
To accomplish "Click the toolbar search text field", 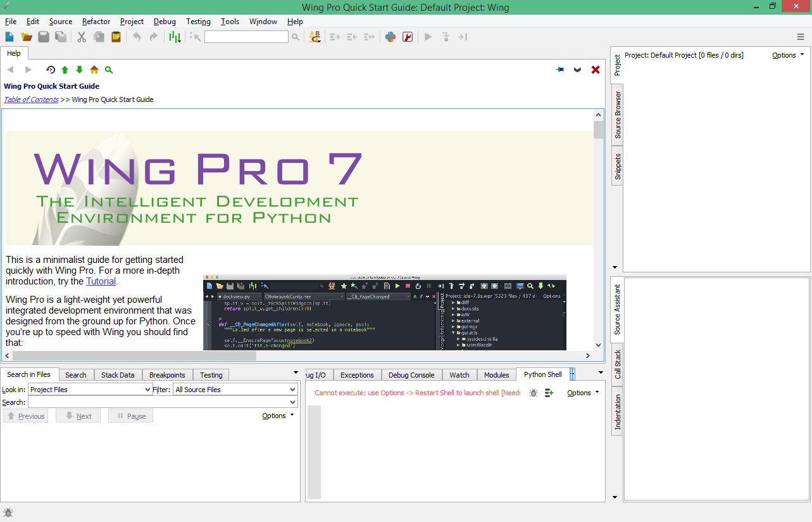I will [x=246, y=37].
